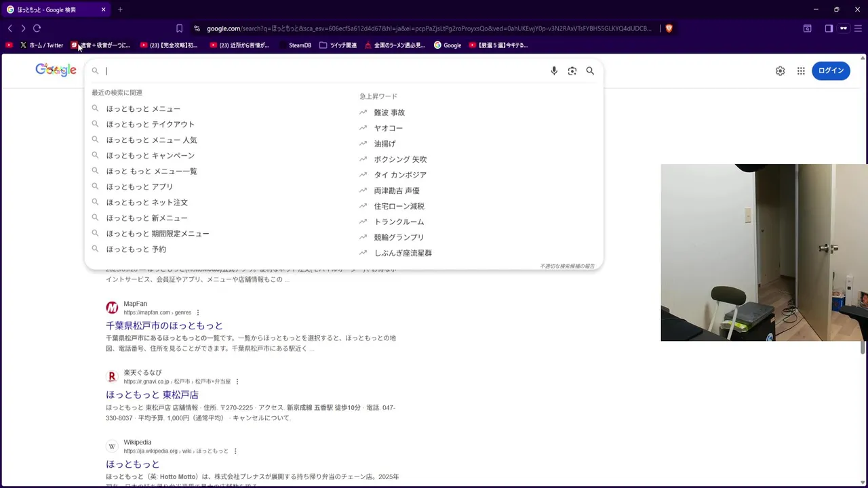
Task: Go forward to next page
Action: pos(23,28)
